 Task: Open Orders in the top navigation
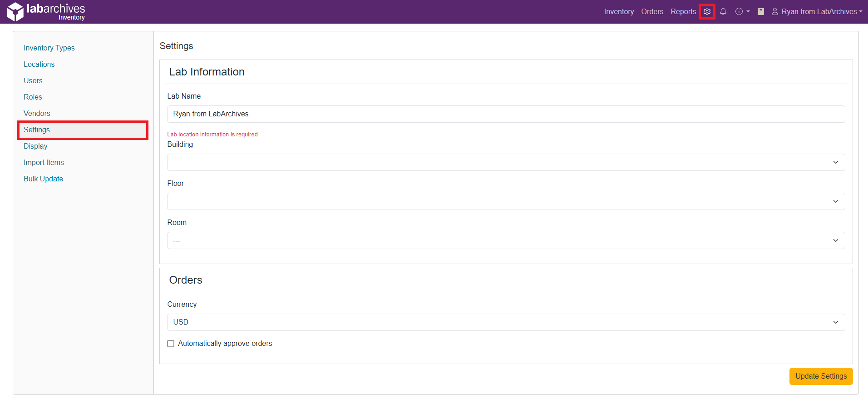(x=652, y=11)
